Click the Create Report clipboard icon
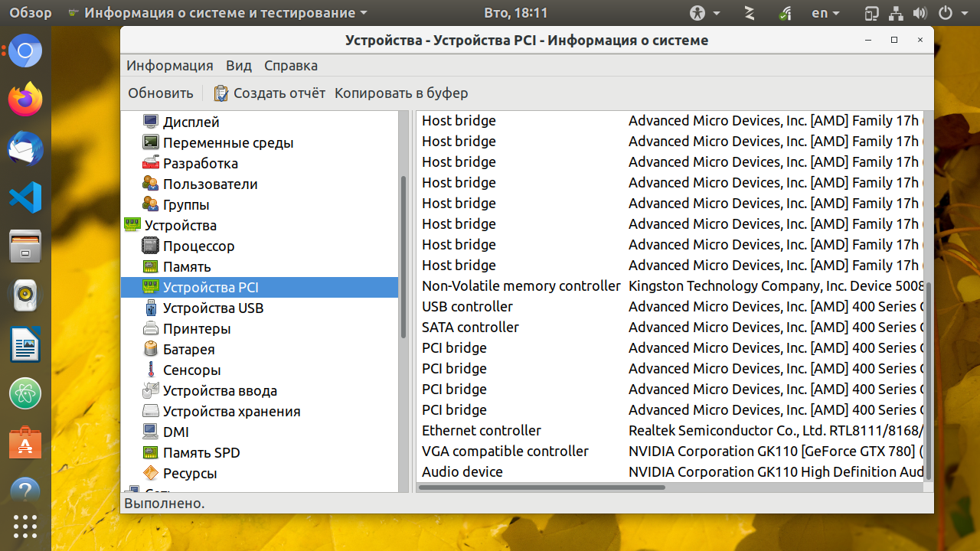980x551 pixels. tap(221, 93)
